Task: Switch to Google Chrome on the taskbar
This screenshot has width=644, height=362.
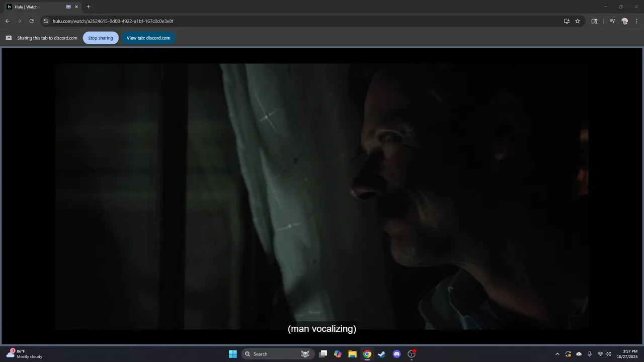Action: click(367, 354)
